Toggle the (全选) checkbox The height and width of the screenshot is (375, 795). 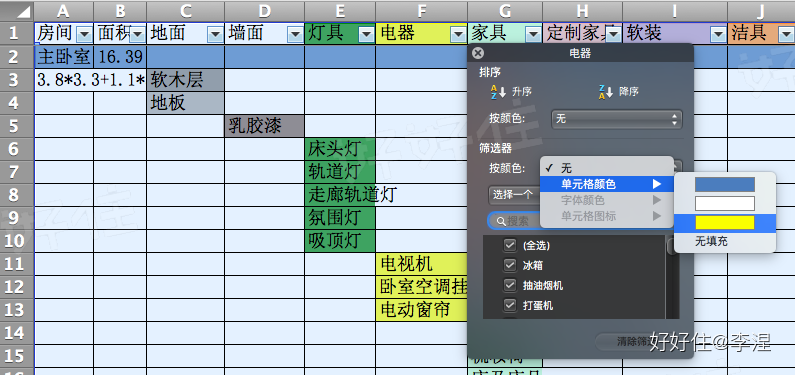tap(510, 245)
